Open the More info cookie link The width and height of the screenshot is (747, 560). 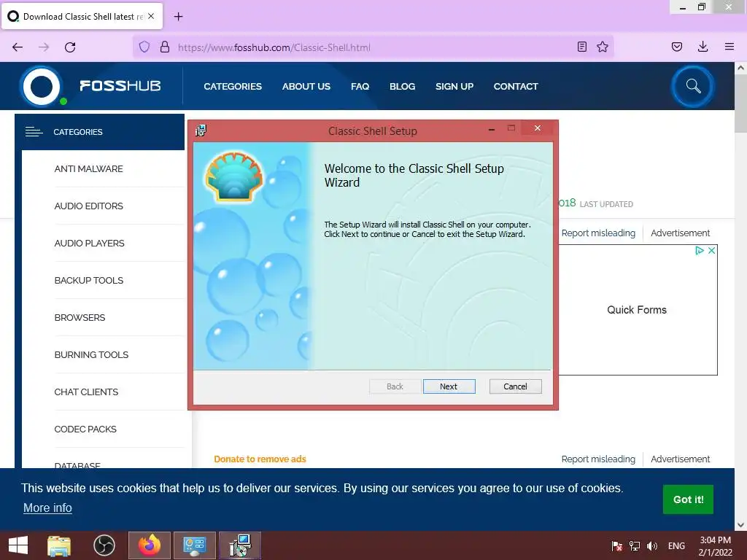47,508
